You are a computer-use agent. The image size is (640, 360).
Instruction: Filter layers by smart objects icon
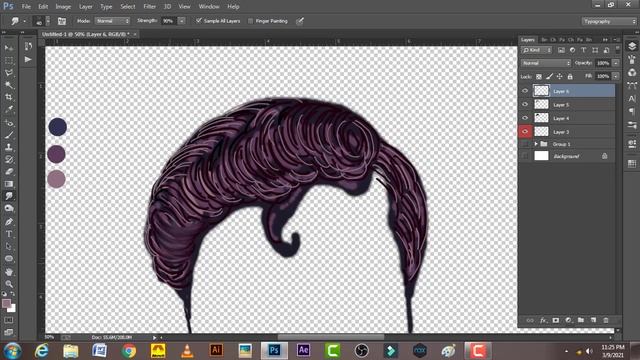606,50
